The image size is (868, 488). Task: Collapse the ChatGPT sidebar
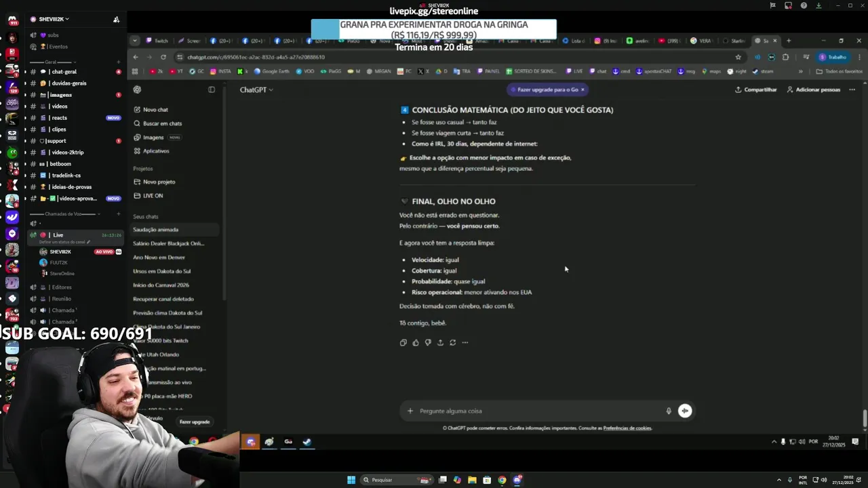tap(212, 89)
